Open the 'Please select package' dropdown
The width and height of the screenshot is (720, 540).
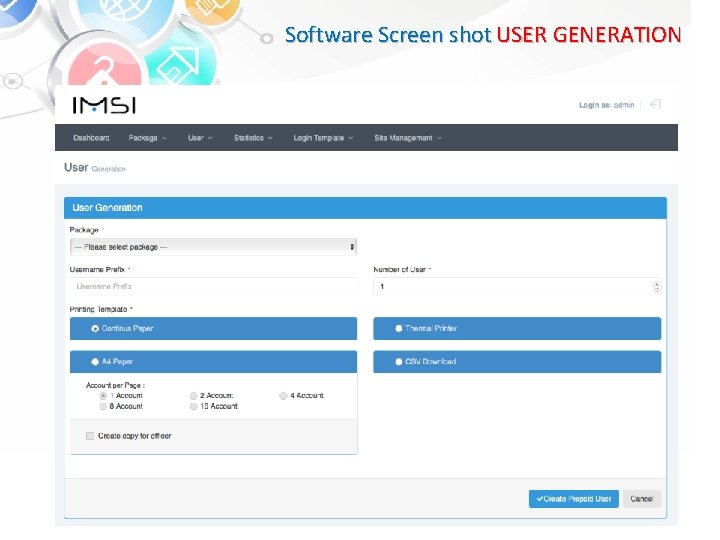click(x=214, y=247)
